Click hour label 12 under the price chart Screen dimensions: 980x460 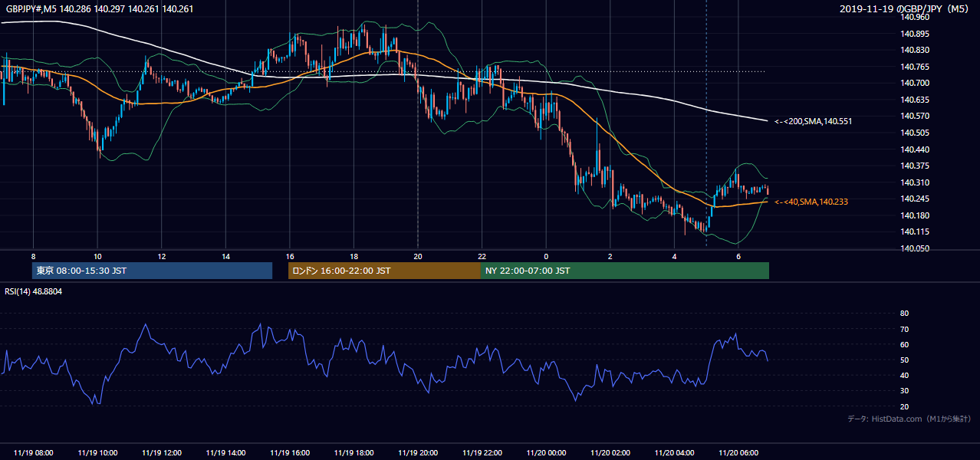point(162,256)
